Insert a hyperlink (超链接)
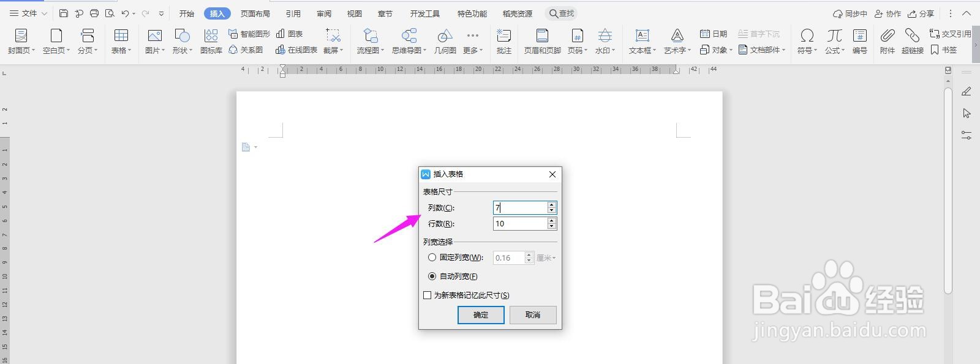The image size is (980, 364). [x=913, y=41]
